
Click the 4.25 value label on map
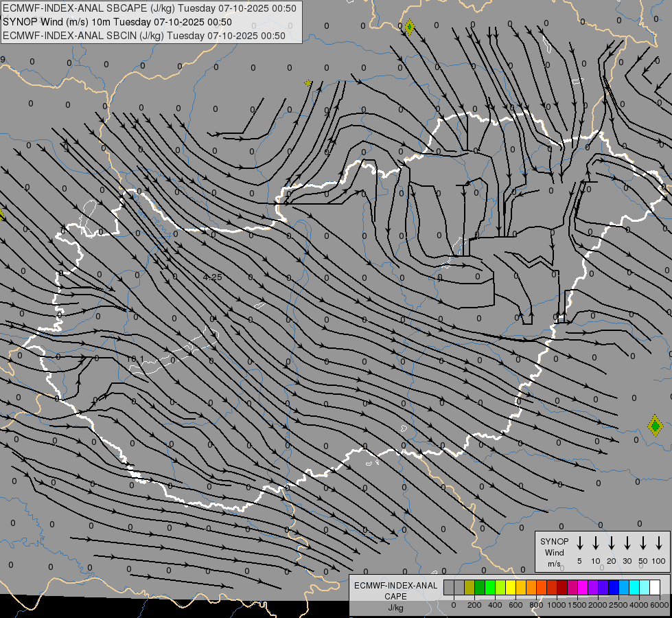(x=213, y=277)
